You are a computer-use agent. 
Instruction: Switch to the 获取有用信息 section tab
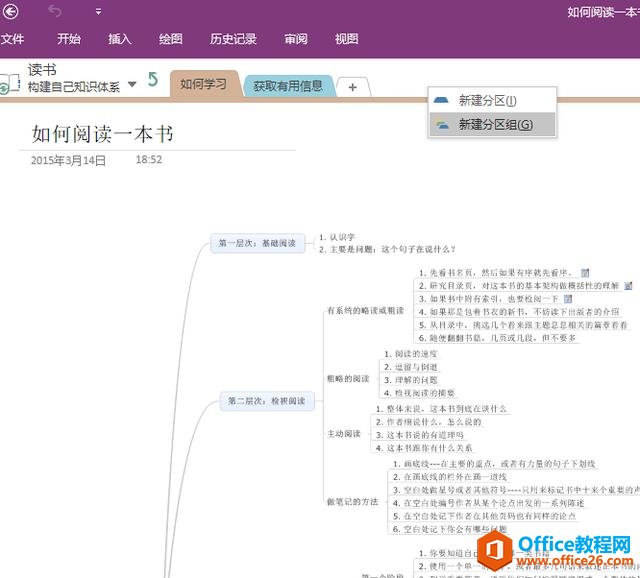(x=287, y=86)
